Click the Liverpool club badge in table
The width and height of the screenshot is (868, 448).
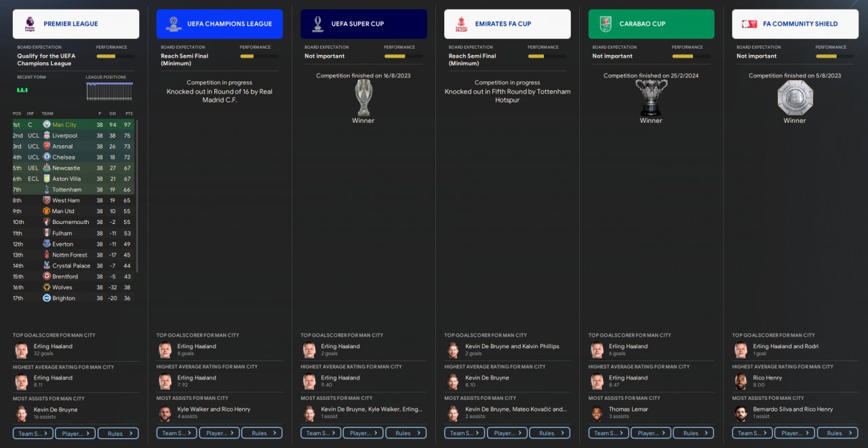tap(47, 135)
